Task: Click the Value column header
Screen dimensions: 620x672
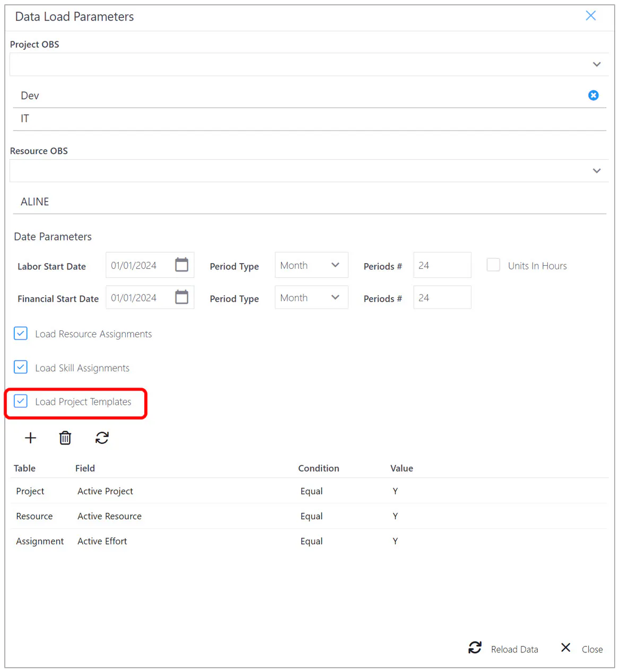Action: (401, 468)
